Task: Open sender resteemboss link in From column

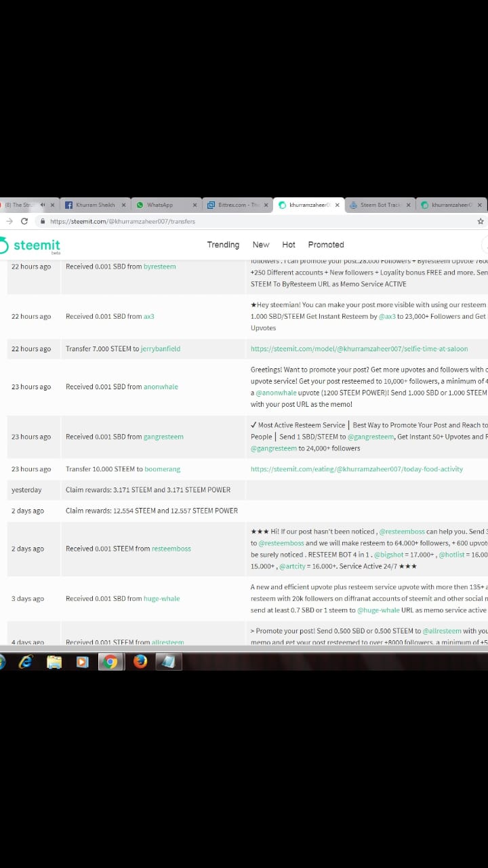Action: pos(171,549)
